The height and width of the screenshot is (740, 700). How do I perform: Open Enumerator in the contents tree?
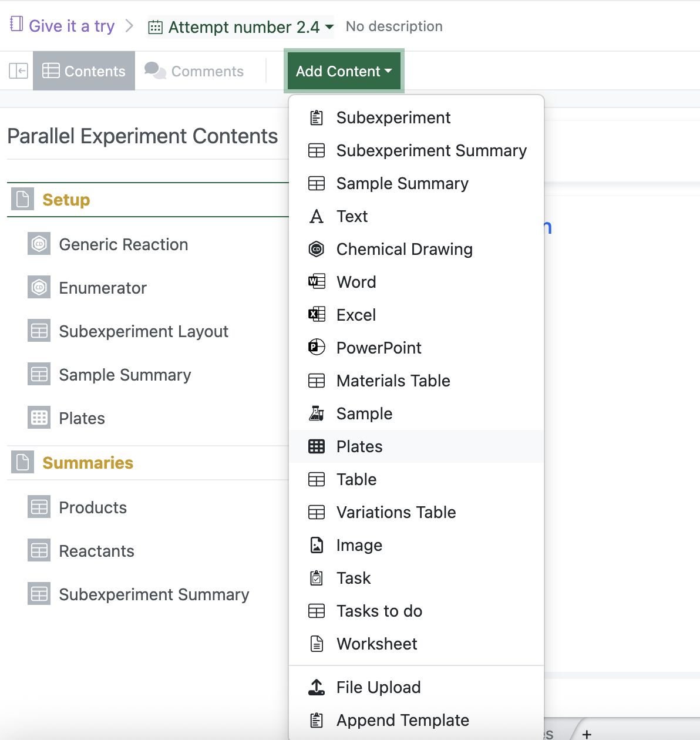[103, 288]
